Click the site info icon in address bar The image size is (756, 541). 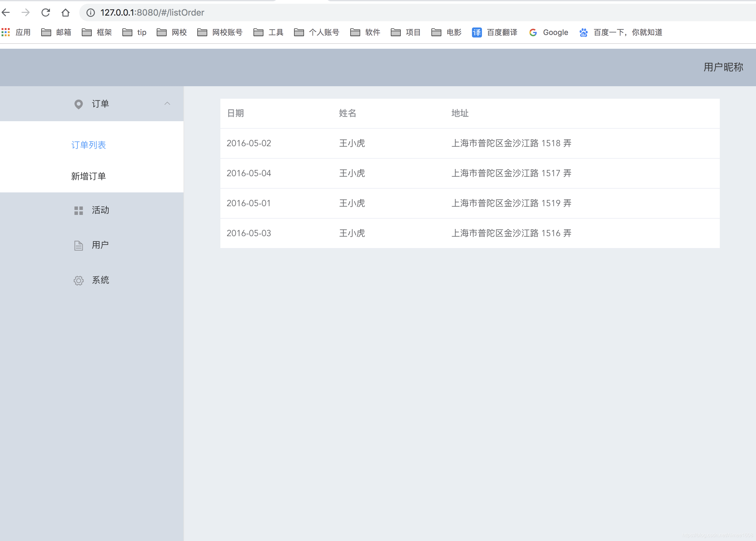pos(91,13)
